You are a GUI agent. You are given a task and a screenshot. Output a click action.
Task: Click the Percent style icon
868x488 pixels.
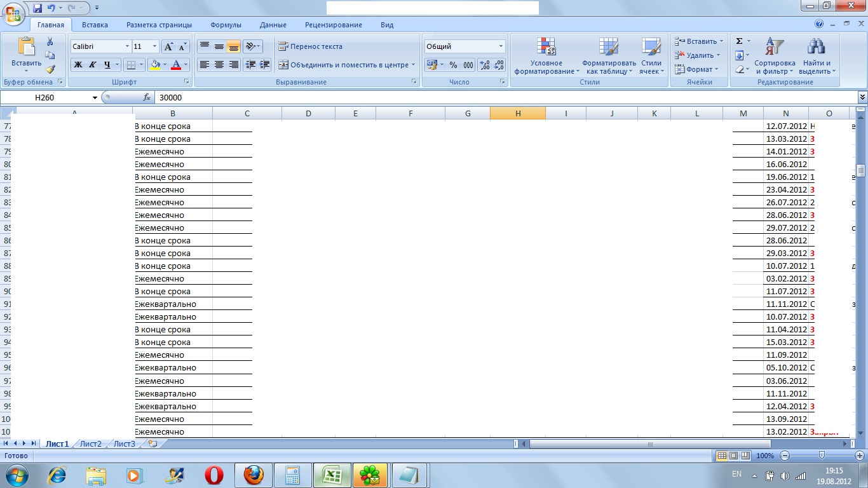click(453, 65)
